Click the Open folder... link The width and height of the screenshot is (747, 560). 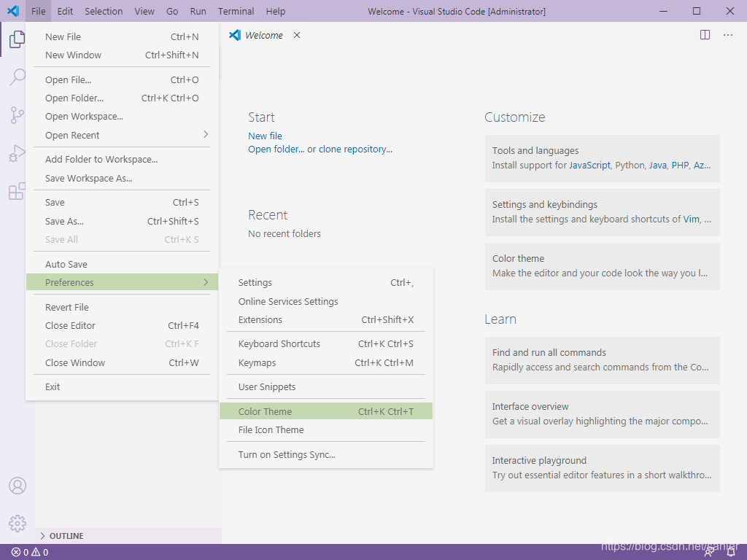point(276,149)
